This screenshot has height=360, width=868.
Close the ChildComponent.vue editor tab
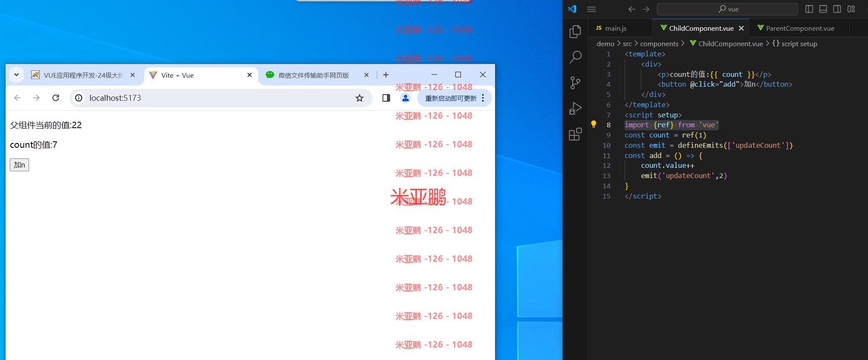(x=741, y=28)
